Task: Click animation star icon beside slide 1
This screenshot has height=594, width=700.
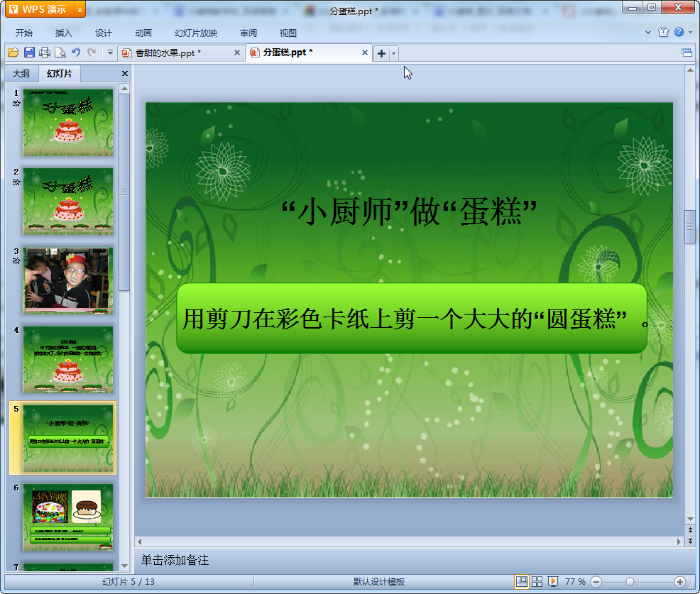Action: 16,104
